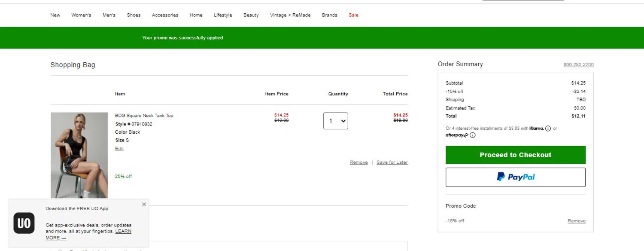The width and height of the screenshot is (644, 251).
Task: Save the tank top for later
Action: [392, 162]
